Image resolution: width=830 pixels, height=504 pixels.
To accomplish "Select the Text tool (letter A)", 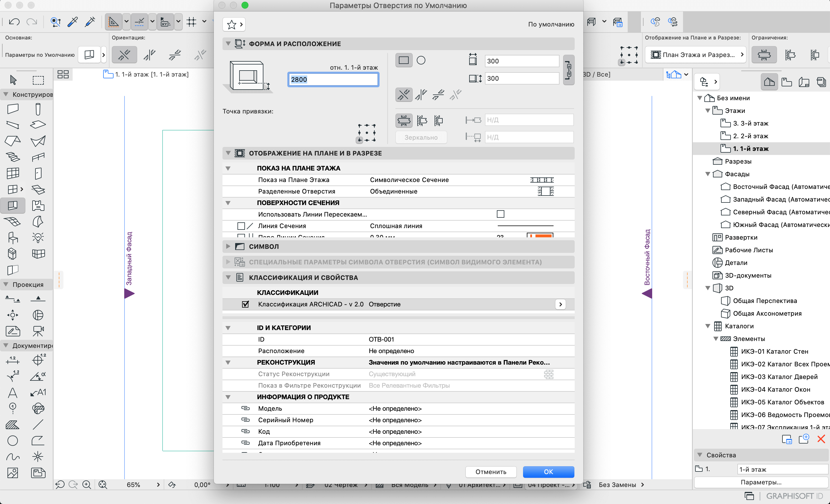I will (x=13, y=393).
